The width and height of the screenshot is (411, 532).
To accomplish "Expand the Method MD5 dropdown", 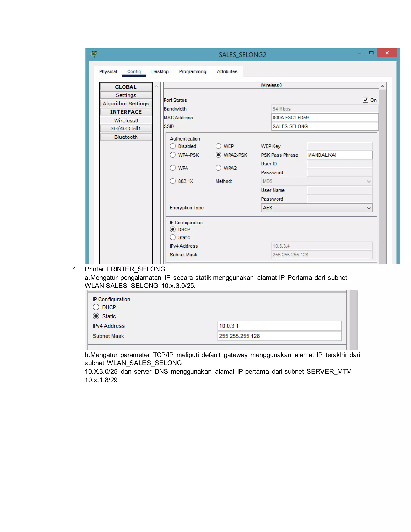I will (x=316, y=181).
